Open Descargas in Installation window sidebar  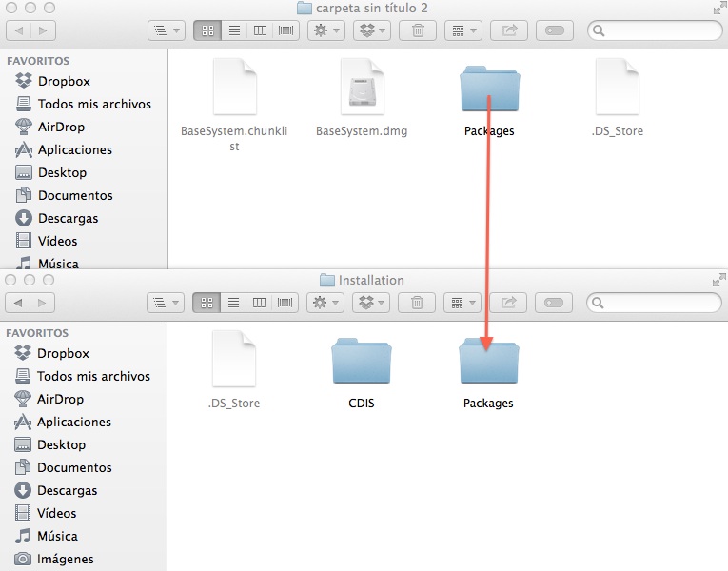coord(55,490)
